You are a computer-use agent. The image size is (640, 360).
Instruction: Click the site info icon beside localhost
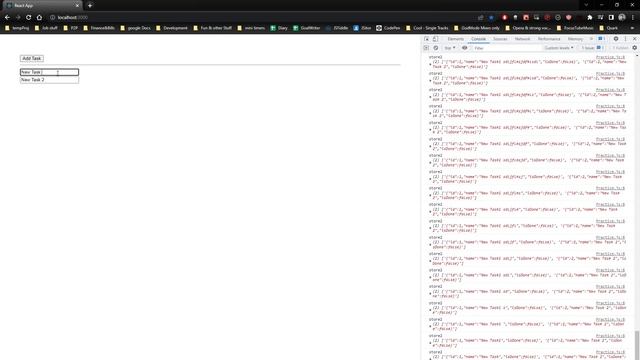coord(53,18)
